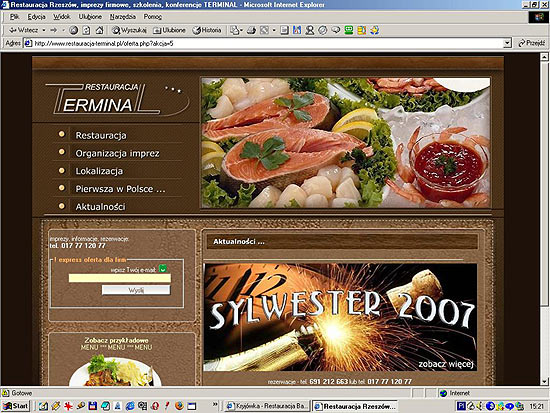Click the Discuss toolbar icon

pos(284,30)
